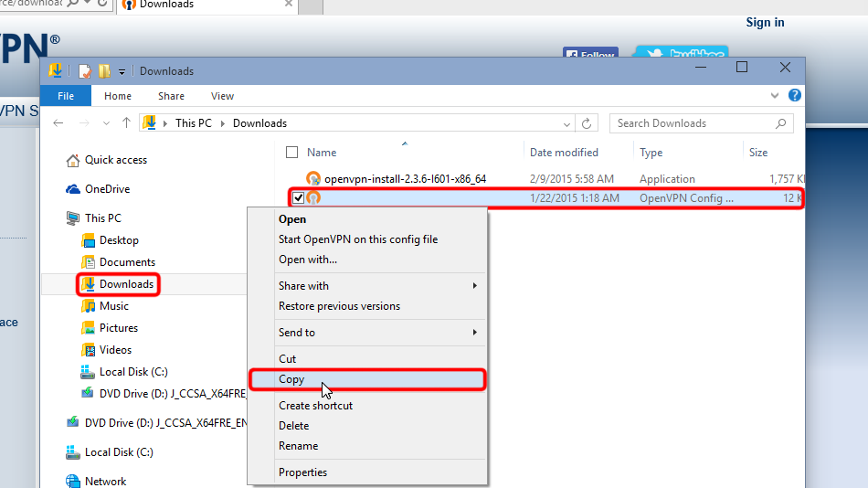Select Properties in the context menu
This screenshot has width=868, height=488.
(x=302, y=472)
